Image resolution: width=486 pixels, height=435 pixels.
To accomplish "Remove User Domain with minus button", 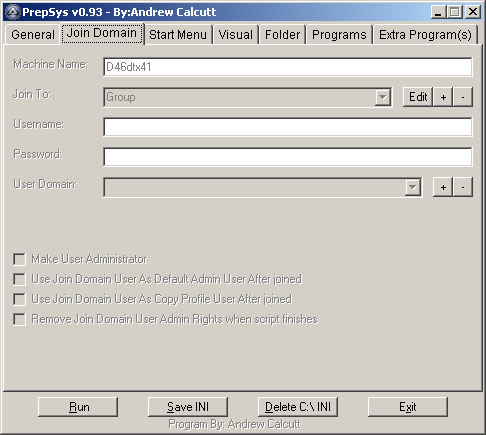I will [x=463, y=187].
